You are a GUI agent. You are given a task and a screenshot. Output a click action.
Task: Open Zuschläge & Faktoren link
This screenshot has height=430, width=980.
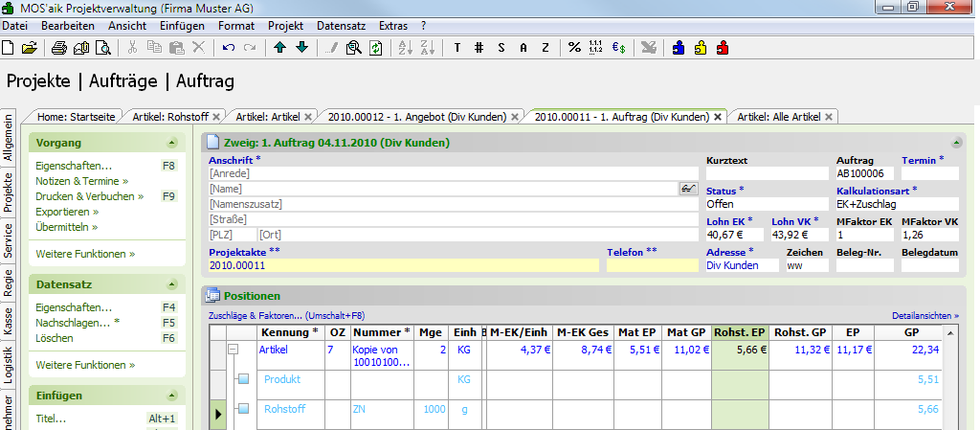286,316
